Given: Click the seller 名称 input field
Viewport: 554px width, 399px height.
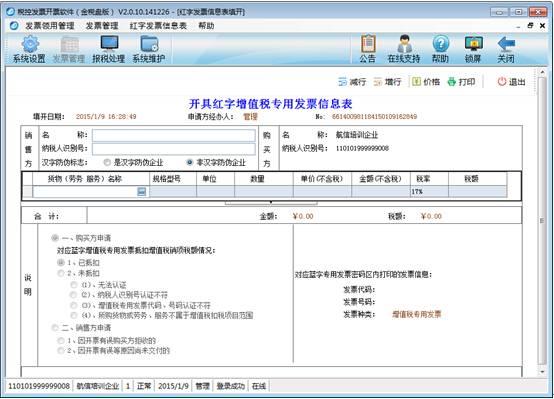Looking at the screenshot, I should [x=174, y=135].
